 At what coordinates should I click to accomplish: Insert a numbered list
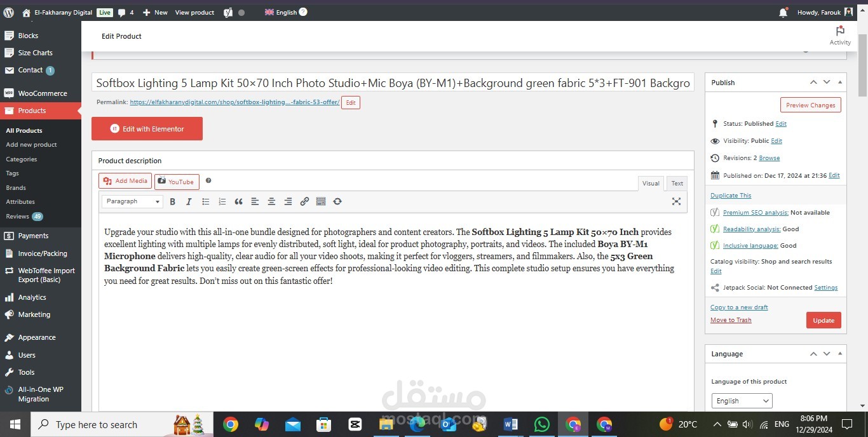[222, 201]
